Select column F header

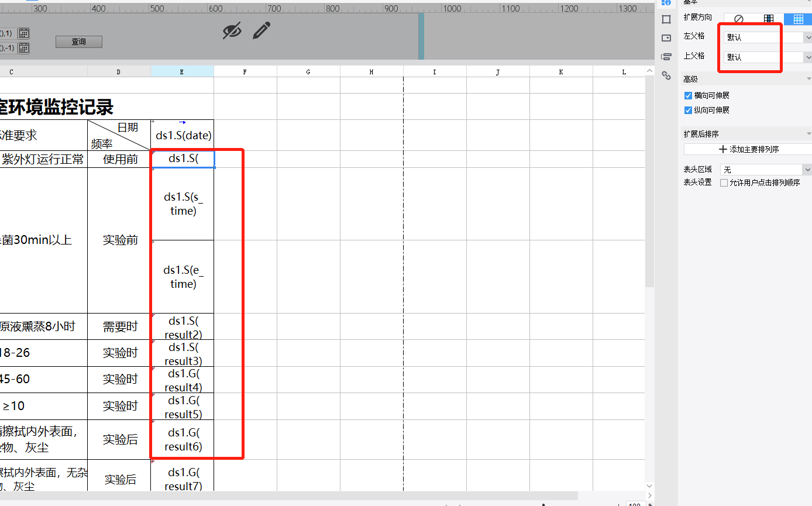click(x=245, y=71)
